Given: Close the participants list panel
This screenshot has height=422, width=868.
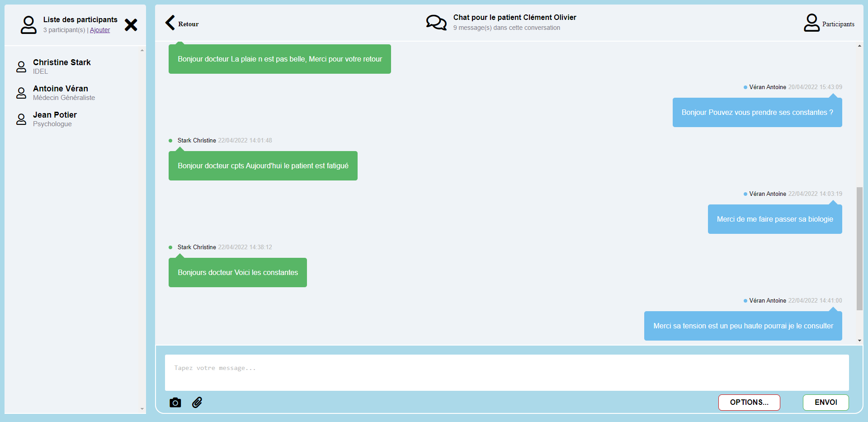Looking at the screenshot, I should [x=131, y=25].
